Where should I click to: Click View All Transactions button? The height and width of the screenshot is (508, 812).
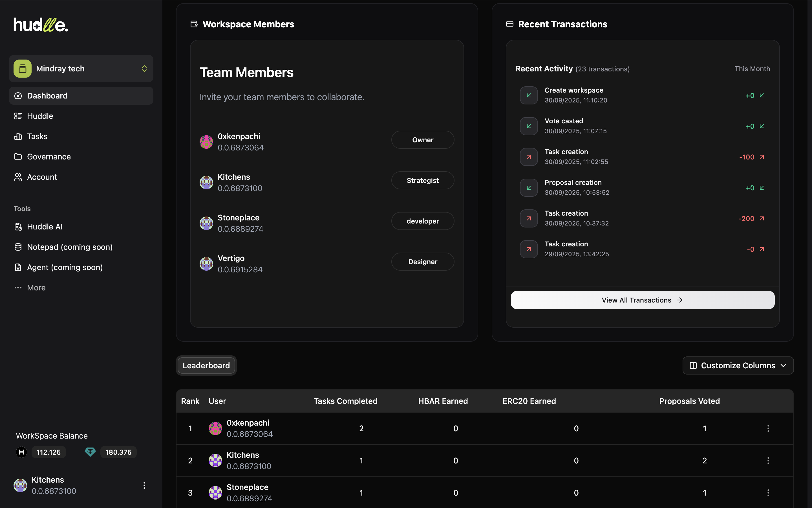point(643,300)
